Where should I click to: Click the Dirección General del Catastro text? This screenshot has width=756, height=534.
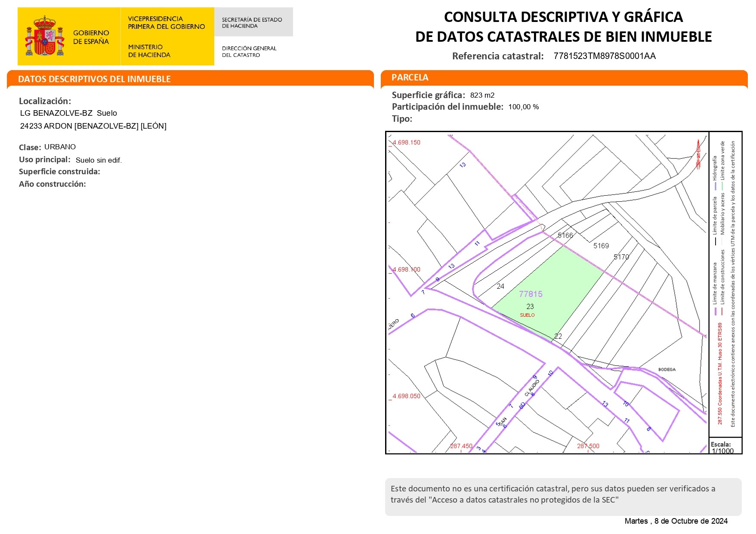pyautogui.click(x=249, y=52)
